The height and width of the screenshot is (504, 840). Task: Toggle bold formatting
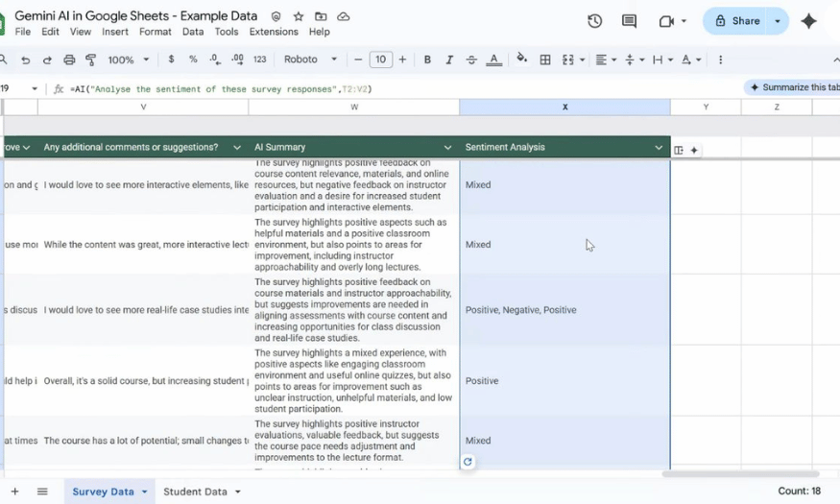pyautogui.click(x=427, y=60)
